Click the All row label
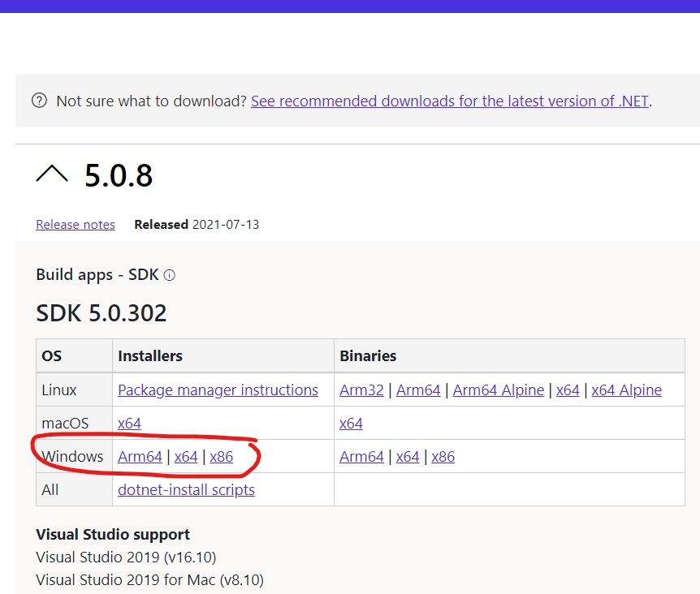This screenshot has width=700, height=594. (x=50, y=489)
